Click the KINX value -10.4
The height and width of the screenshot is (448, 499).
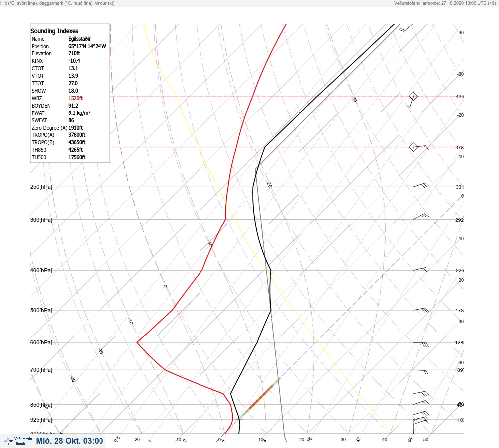pos(74,61)
